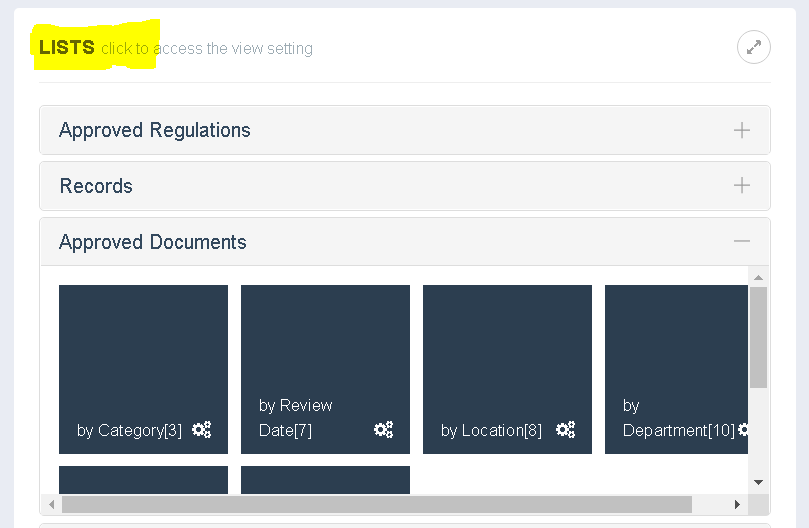Expand Records section with plus icon
809x528 pixels.
point(742,185)
